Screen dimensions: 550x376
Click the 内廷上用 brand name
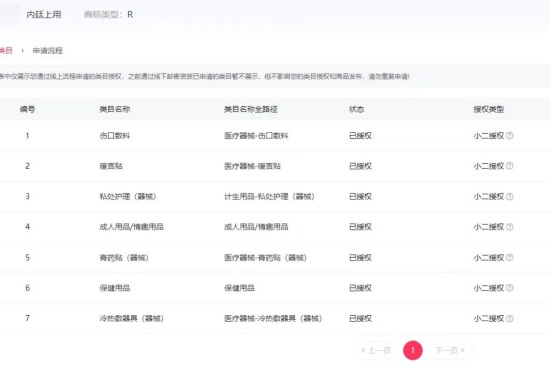pos(44,15)
